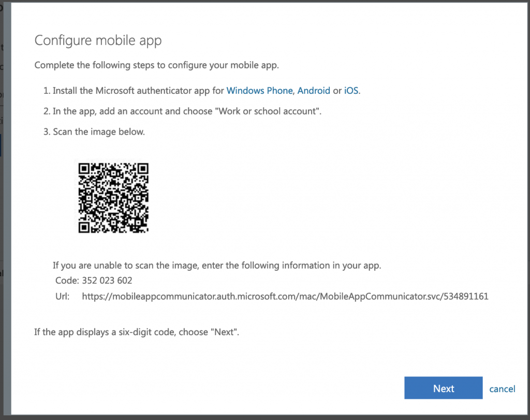
Task: Click the "Url:" label
Action: click(62, 297)
